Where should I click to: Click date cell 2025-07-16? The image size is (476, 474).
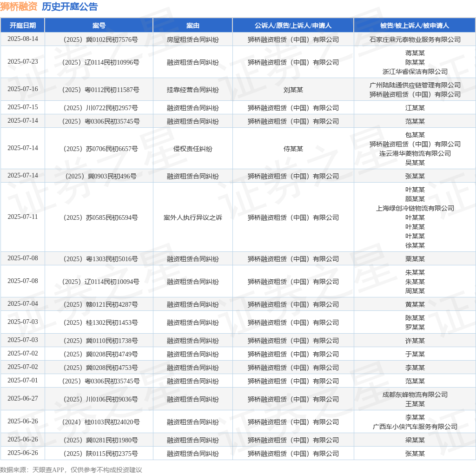[x=23, y=89]
